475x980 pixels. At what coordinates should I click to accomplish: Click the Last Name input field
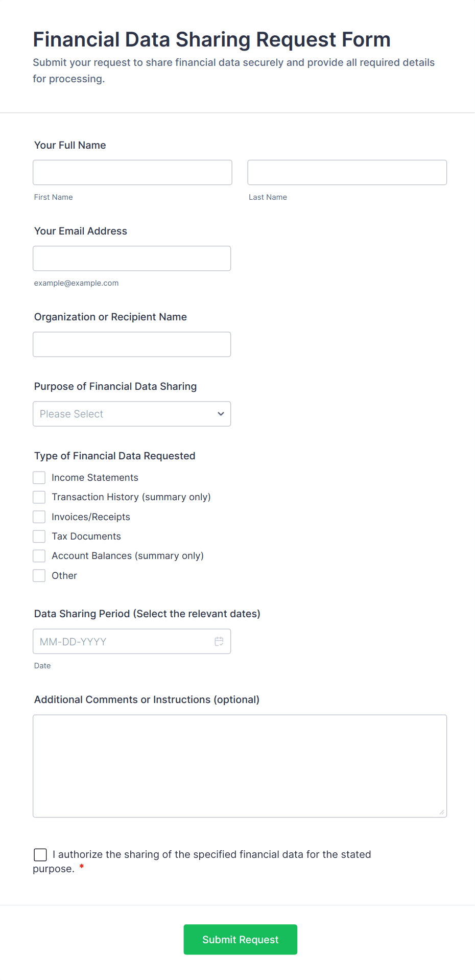pos(347,172)
